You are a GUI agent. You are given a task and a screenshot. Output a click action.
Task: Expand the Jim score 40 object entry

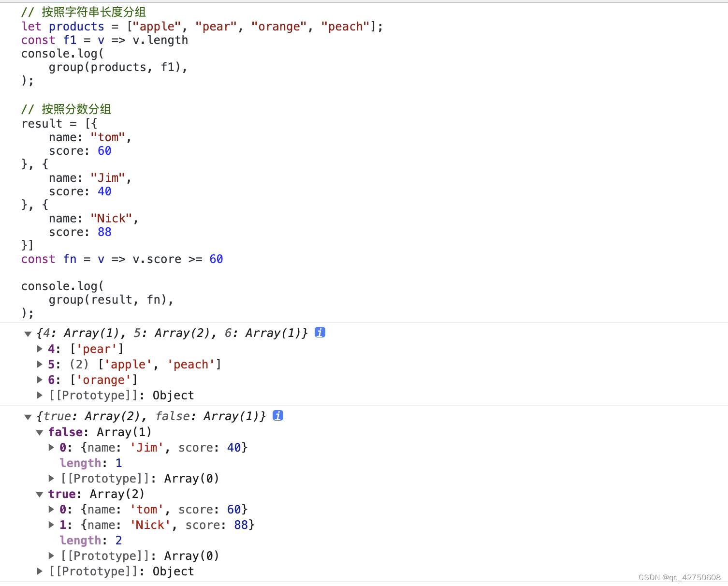51,447
